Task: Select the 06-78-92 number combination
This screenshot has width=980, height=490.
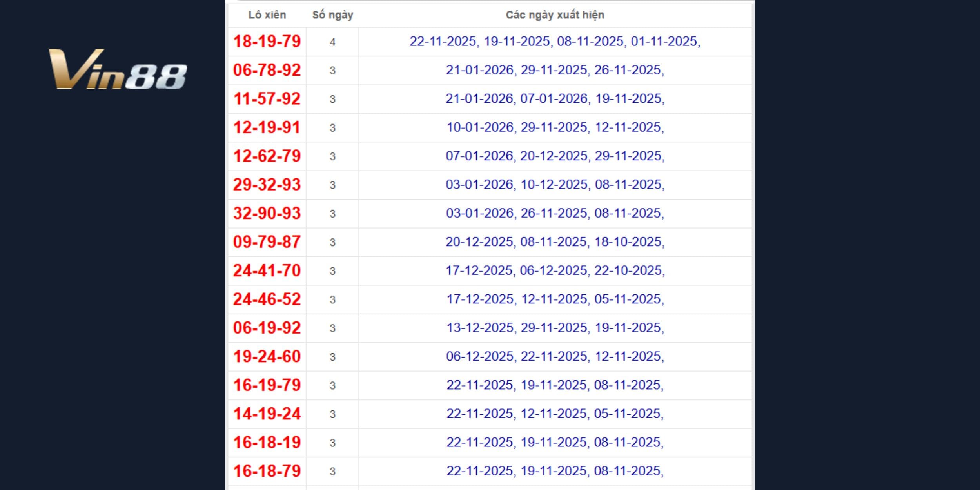Action: pyautogui.click(x=267, y=70)
